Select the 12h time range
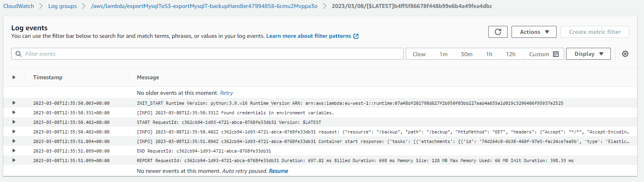Image resolution: width=644 pixels, height=182 pixels. 510,54
